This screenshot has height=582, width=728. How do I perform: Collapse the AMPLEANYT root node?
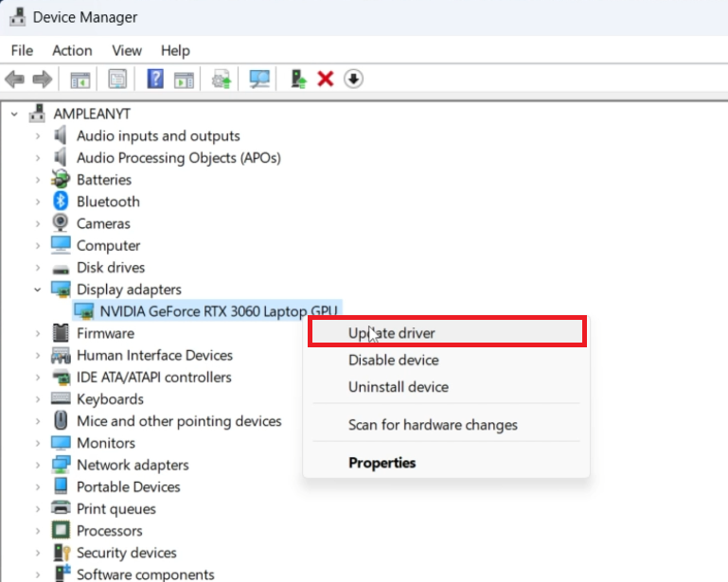click(x=14, y=114)
